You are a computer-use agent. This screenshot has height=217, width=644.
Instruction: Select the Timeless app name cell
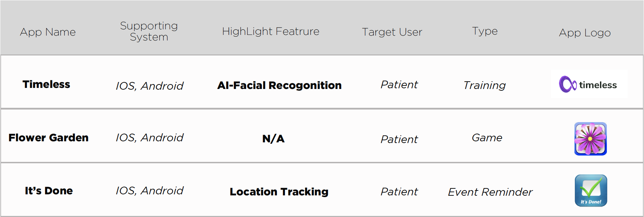(x=46, y=84)
